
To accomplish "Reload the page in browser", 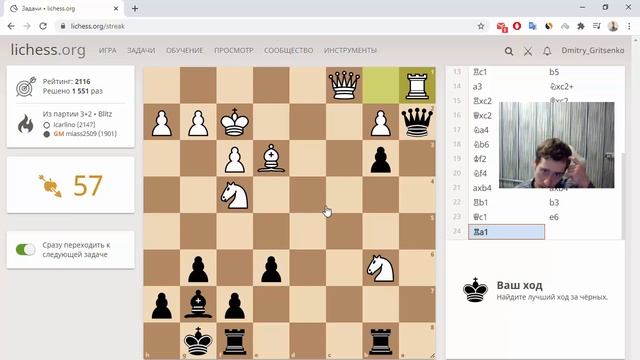I will (43, 26).
